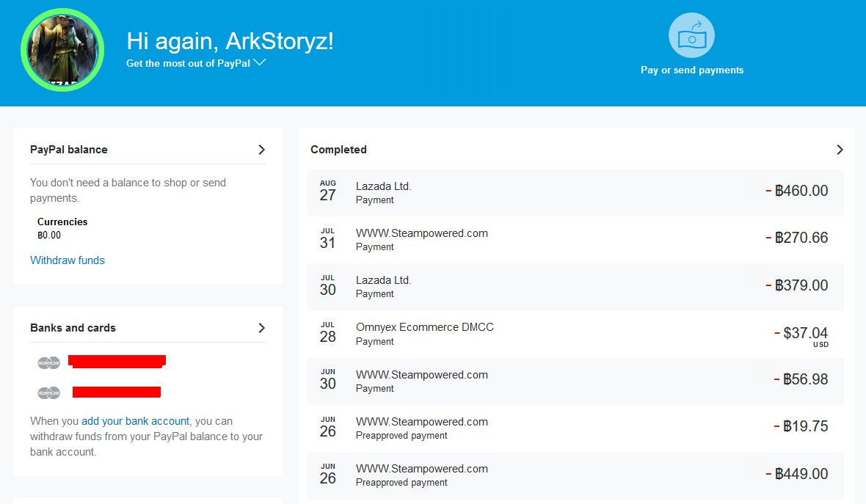This screenshot has width=866, height=504.
Task: Open the Omnyex Ecommerce DMCC payment
Action: coord(575,334)
